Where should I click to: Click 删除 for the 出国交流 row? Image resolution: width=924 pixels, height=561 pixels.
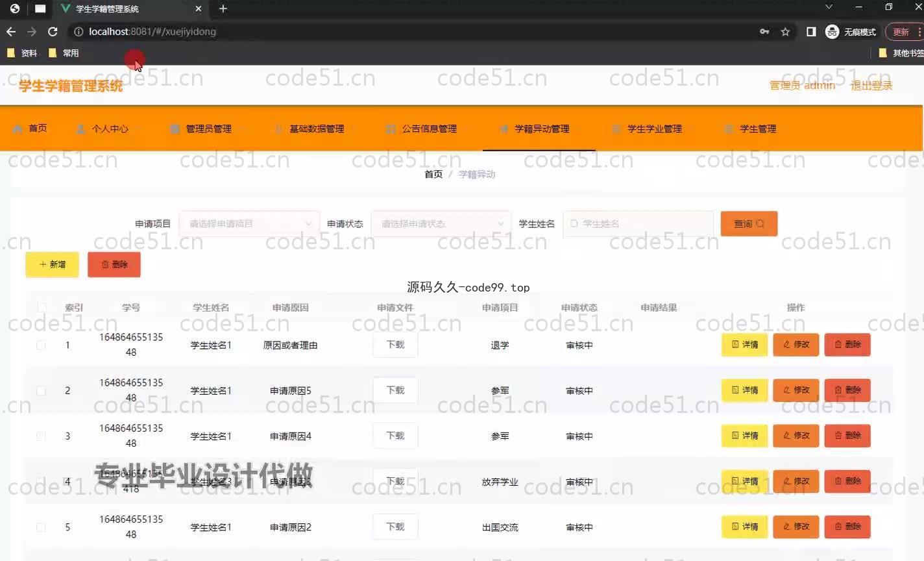(847, 527)
